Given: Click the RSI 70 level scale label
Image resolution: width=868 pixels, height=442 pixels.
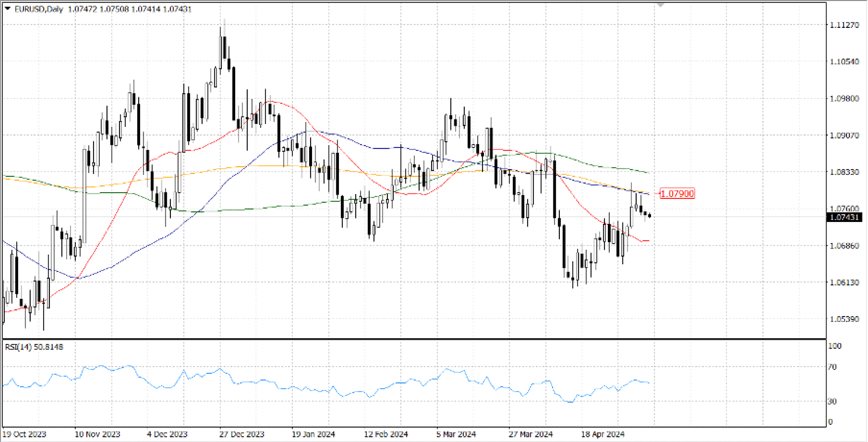Looking at the screenshot, I should point(832,367).
